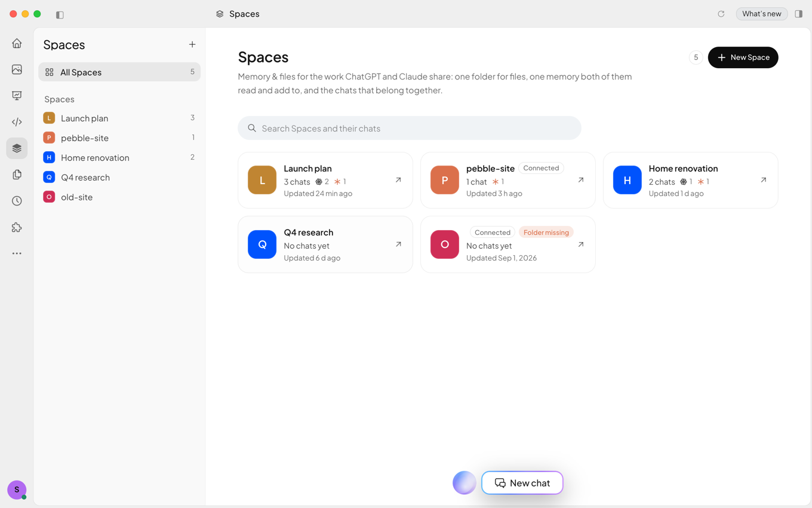
Task: Click the Q4 research card title
Action: [309, 232]
